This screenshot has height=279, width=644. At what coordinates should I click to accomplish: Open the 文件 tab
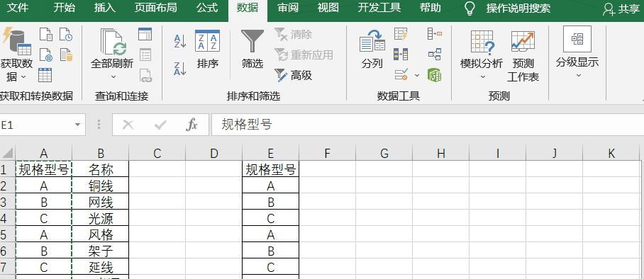[18, 8]
